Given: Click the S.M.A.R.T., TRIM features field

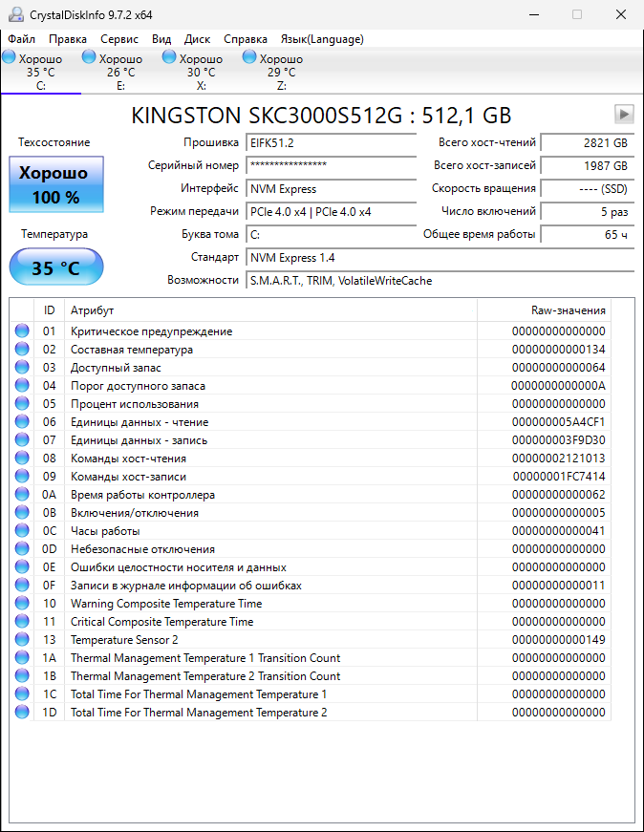Looking at the screenshot, I should click(440, 281).
